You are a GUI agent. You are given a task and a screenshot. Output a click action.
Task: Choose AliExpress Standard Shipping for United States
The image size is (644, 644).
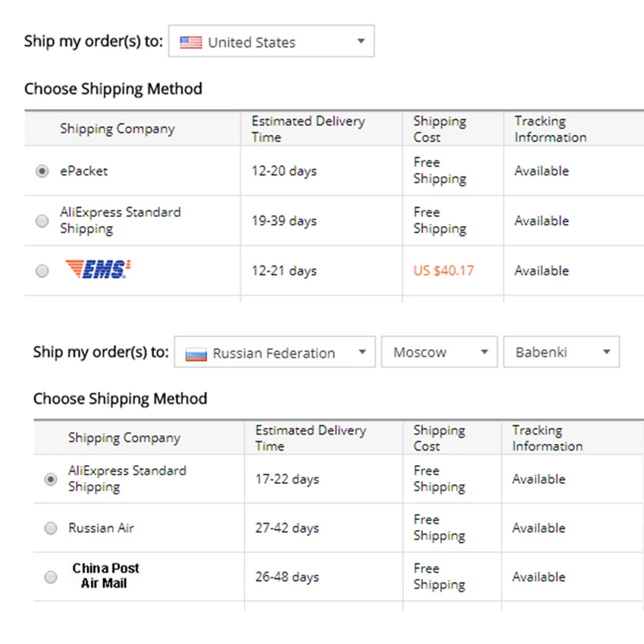tap(42, 221)
